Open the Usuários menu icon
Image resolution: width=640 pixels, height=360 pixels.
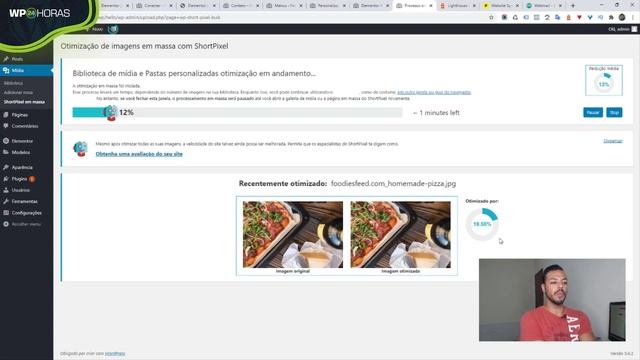click(x=6, y=190)
